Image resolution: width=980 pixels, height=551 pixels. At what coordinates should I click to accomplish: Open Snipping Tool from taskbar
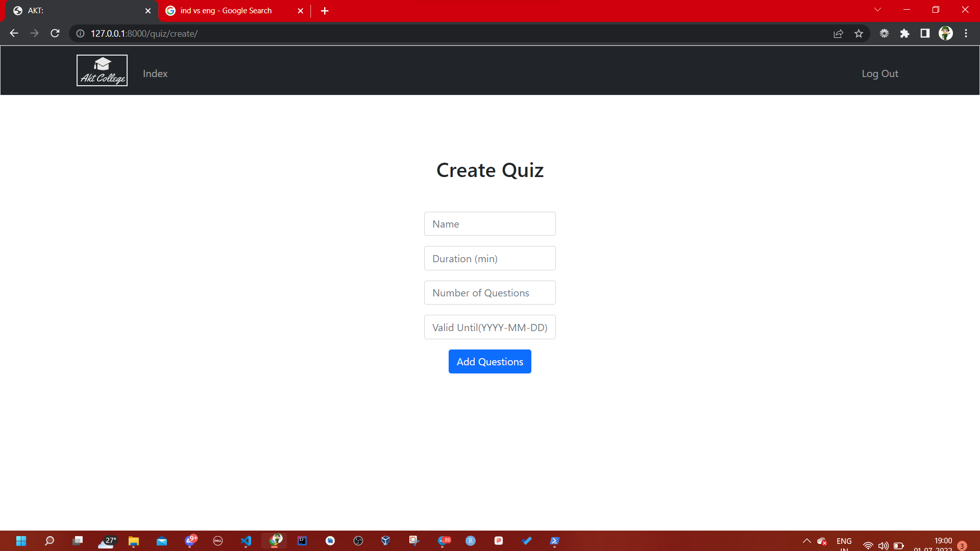pos(414,541)
